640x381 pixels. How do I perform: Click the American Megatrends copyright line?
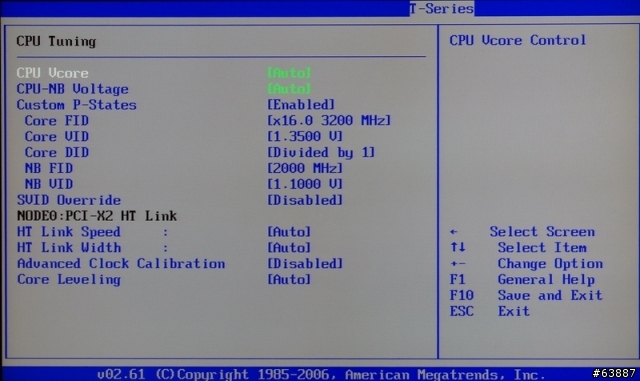tap(321, 374)
